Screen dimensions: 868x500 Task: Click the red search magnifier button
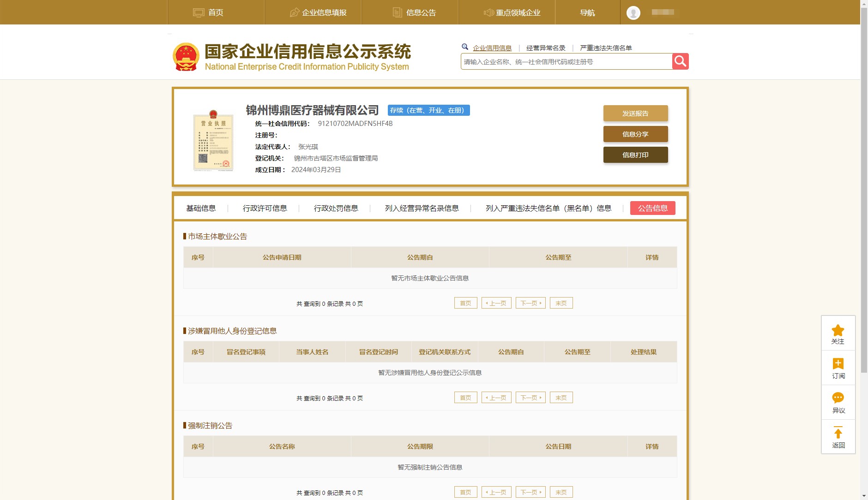(680, 61)
